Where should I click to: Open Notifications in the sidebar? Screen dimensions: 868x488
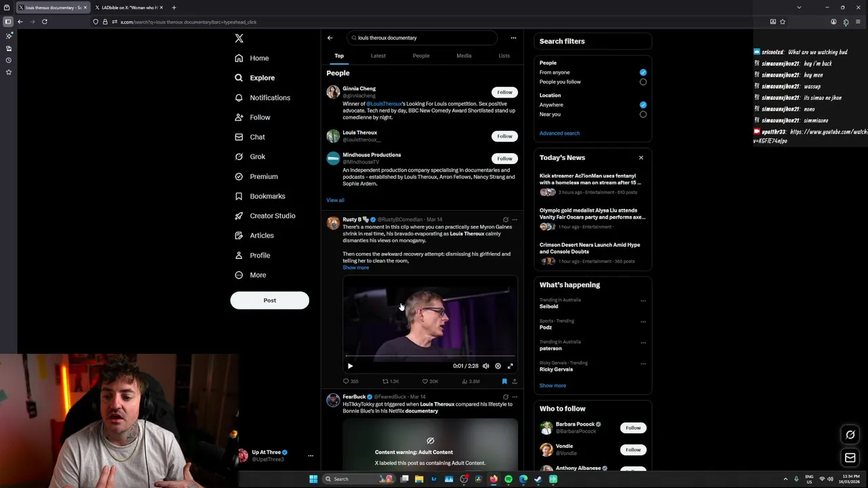(262, 98)
